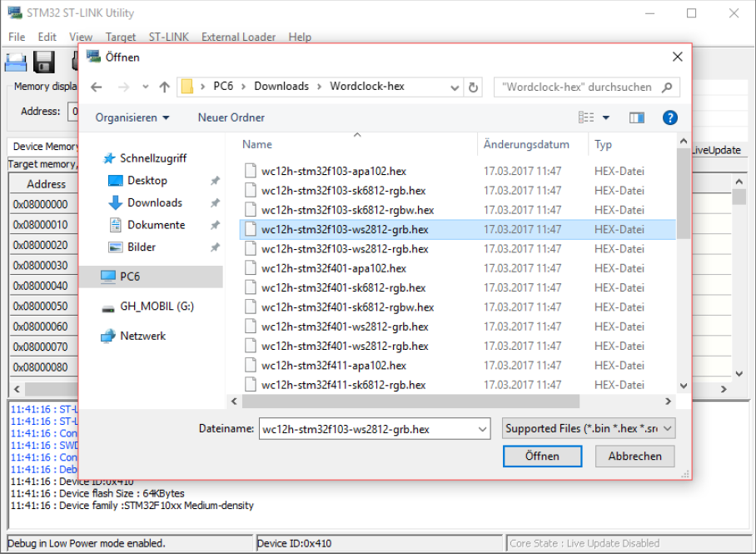Screen dimensions: 756x554
Task: Open recent locations dropdown arrow
Action: pos(145,87)
